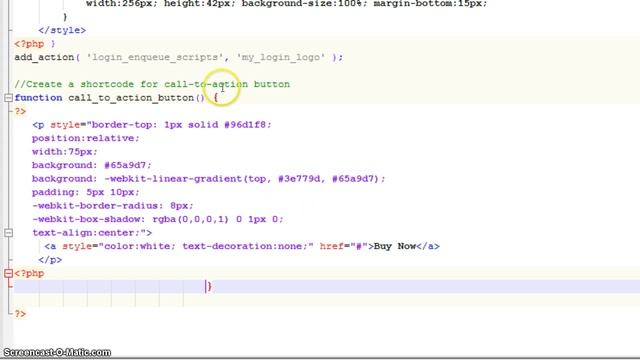Click the closing brace on the highlighted line
Screen dimensions: 640x360
[x=209, y=287]
